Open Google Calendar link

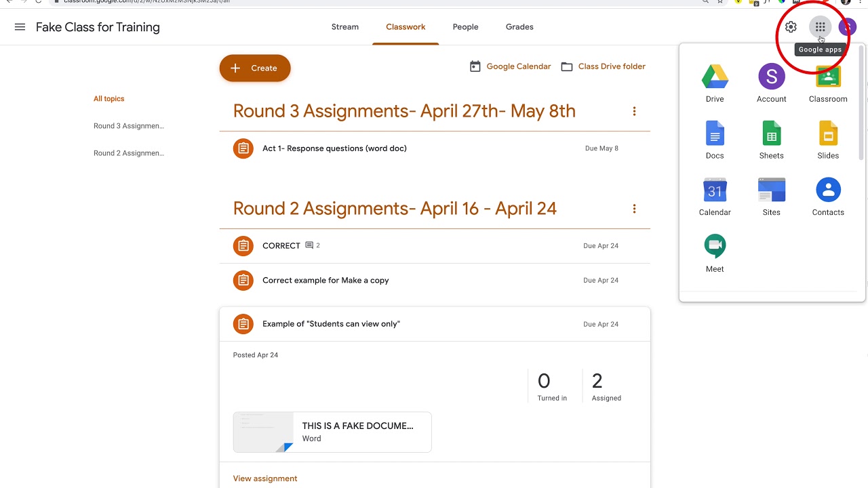[510, 66]
